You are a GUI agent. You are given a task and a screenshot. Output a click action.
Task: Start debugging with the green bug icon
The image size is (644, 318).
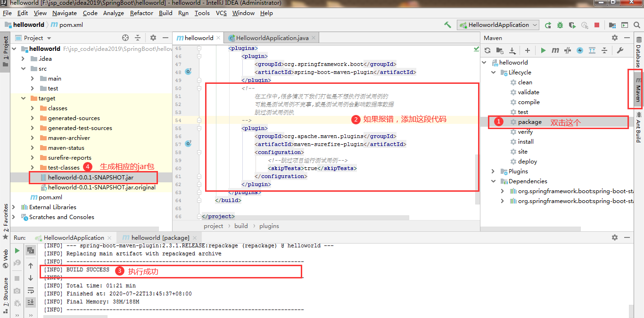[x=560, y=25]
